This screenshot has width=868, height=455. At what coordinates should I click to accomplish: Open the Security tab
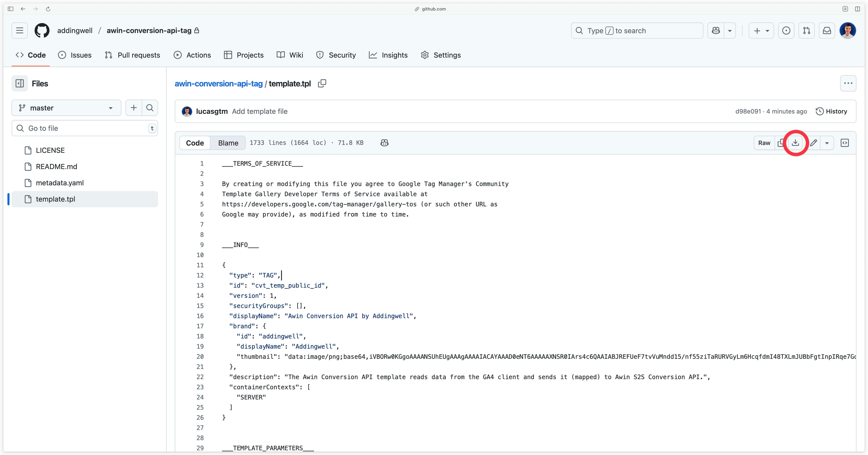(336, 55)
